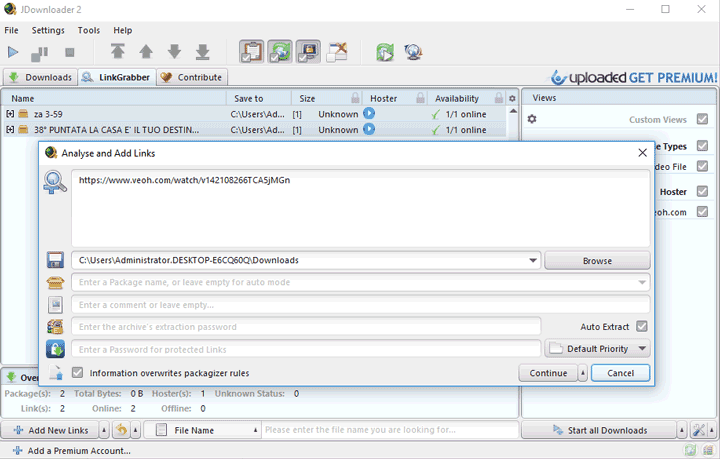Viewport: 720px width, 459px height.
Task: Open the Default Priority dropdown
Action: click(597, 349)
